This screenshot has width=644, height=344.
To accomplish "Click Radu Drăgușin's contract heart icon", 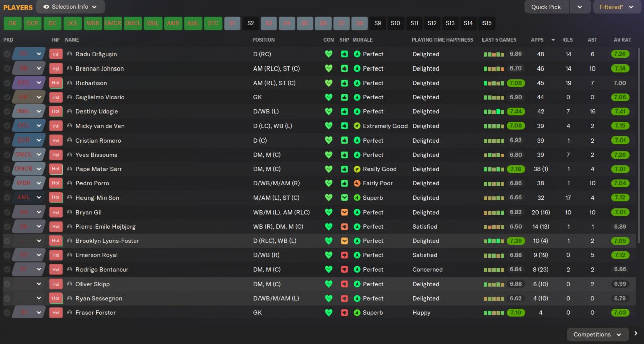I will click(329, 54).
